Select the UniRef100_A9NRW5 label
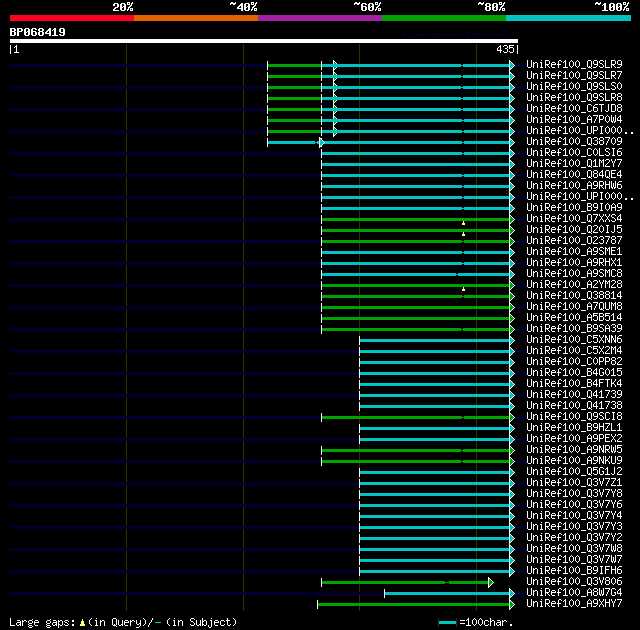The width and height of the screenshot is (640, 630). 574,450
